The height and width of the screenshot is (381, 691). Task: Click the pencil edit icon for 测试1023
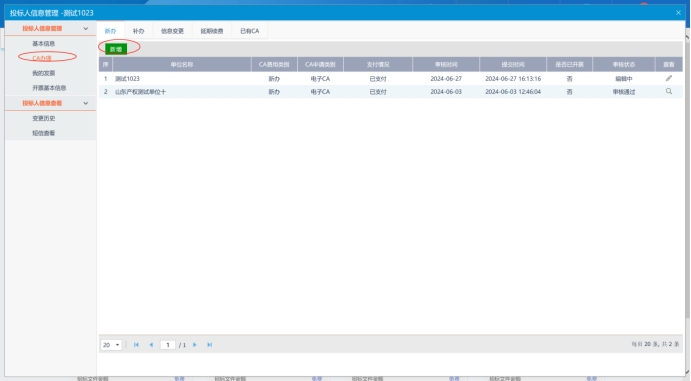pyautogui.click(x=669, y=78)
